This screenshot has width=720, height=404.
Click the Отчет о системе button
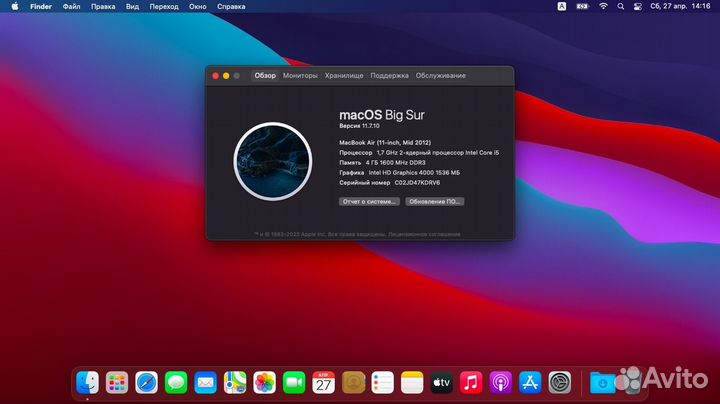pos(369,202)
